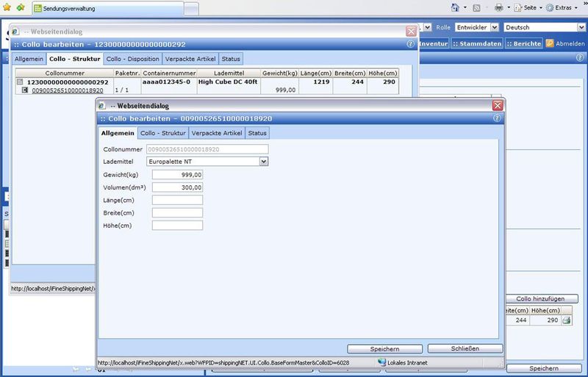Viewport: 588px width, 377px height.
Task: Click help icon in rear Collo dialog header
Action: point(410,44)
